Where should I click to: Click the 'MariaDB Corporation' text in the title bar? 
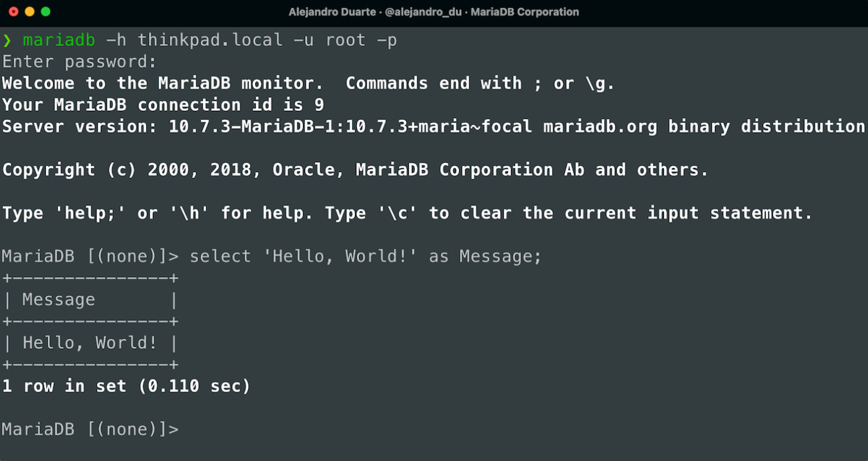pyautogui.click(x=525, y=12)
